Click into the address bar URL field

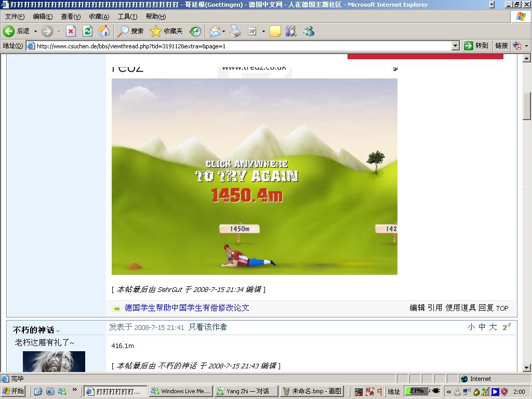click(239, 46)
